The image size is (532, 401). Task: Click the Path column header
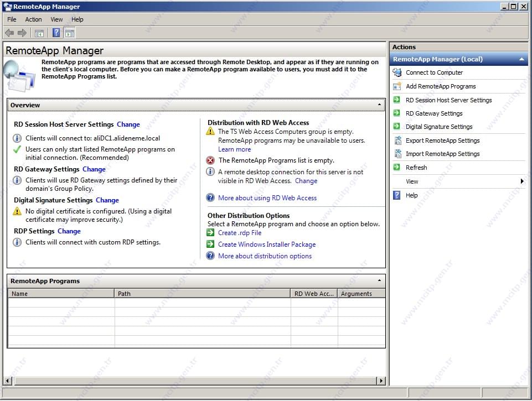tap(203, 294)
